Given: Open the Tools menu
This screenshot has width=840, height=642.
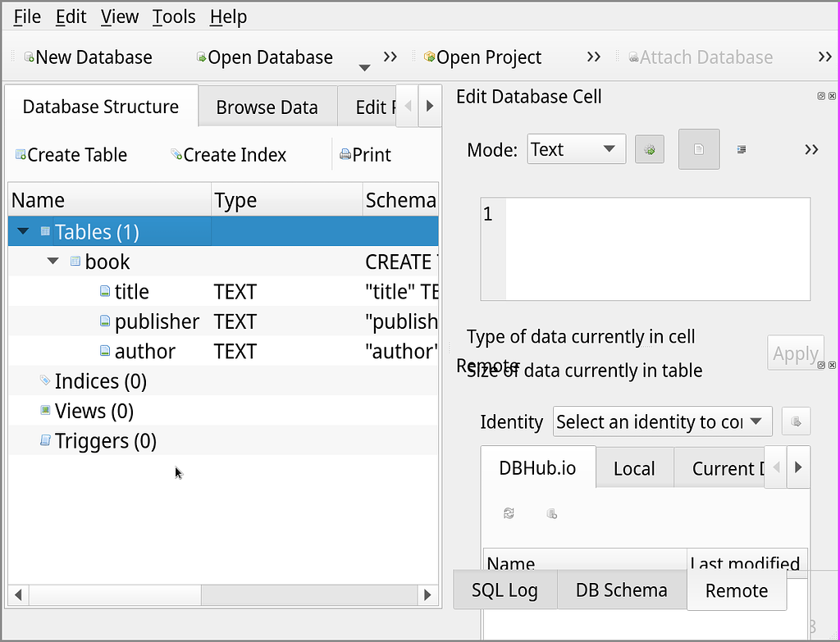Looking at the screenshot, I should click(174, 16).
